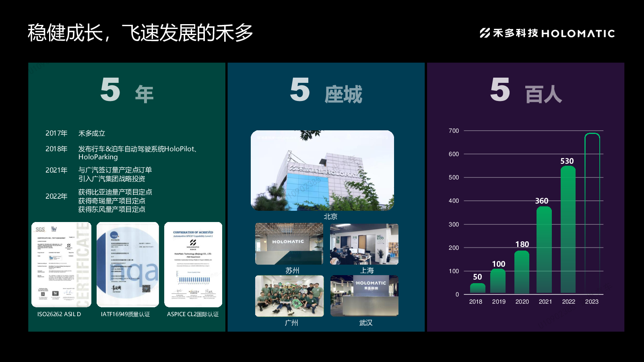This screenshot has width=644, height=362.
Task: Click the 700 y-axis label
Action: click(x=454, y=131)
